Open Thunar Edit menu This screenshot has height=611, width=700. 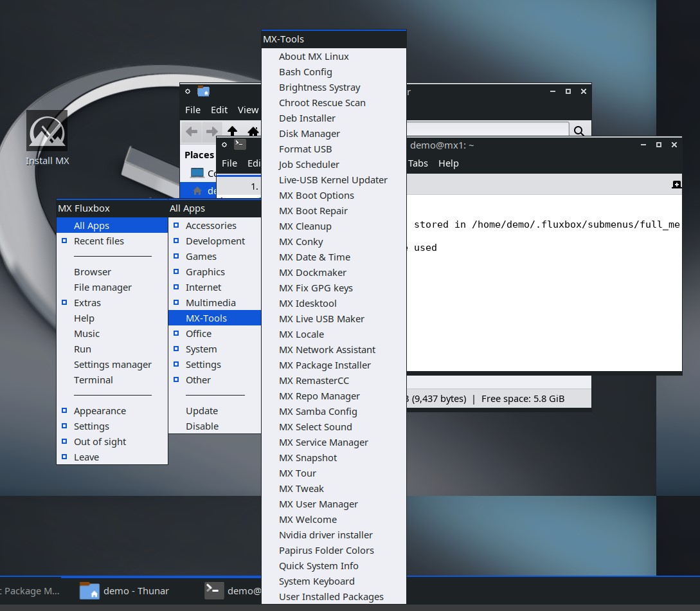pos(219,110)
